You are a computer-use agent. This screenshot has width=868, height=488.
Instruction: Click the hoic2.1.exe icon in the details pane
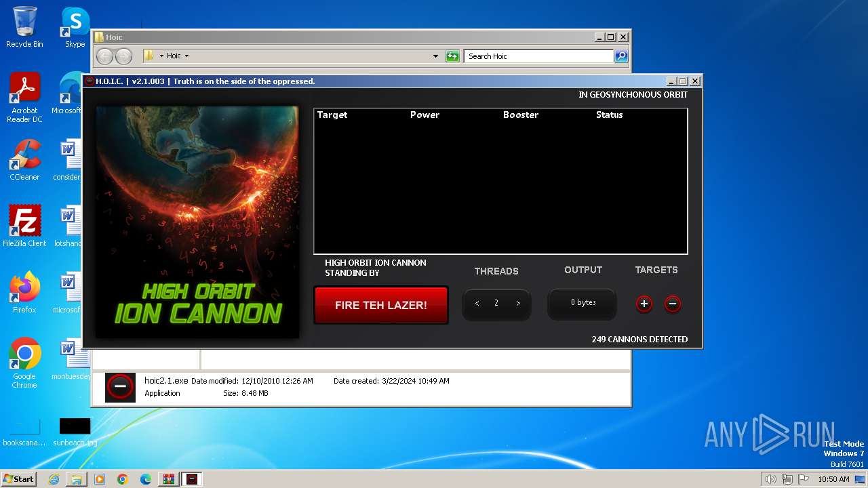[x=120, y=387]
